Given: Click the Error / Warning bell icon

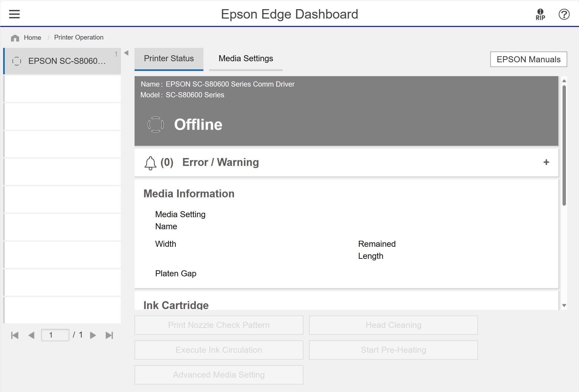Looking at the screenshot, I should (x=150, y=163).
